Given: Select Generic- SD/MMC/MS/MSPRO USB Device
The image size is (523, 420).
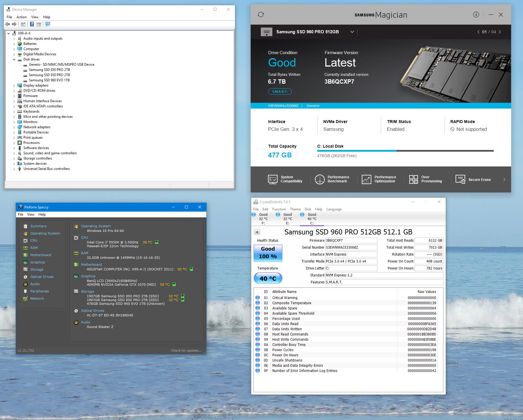Looking at the screenshot, I should tap(62, 65).
